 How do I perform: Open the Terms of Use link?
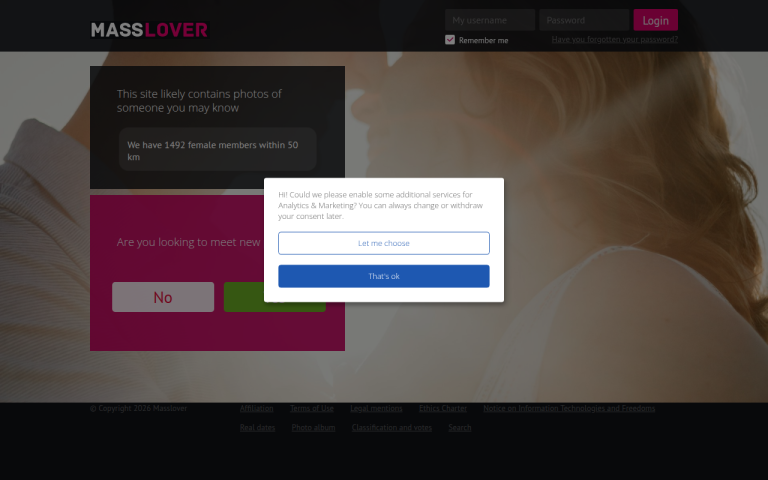point(312,408)
